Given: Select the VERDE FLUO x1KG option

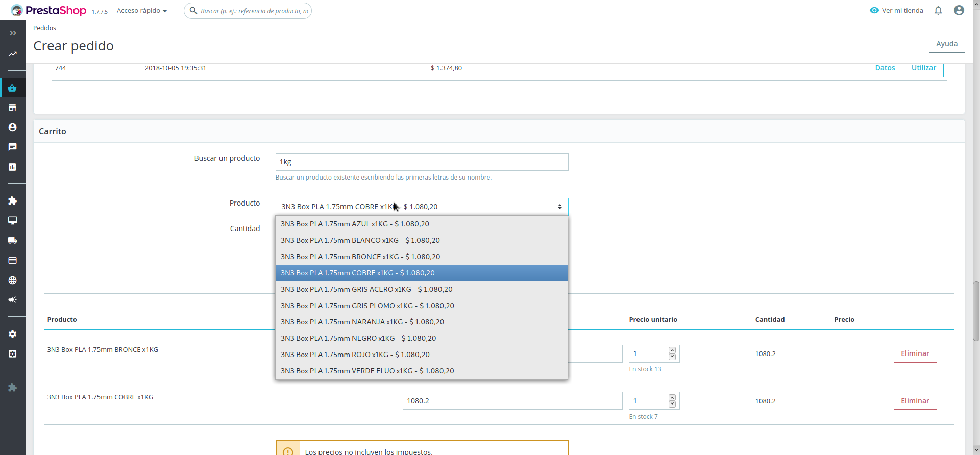Looking at the screenshot, I should pos(422,371).
